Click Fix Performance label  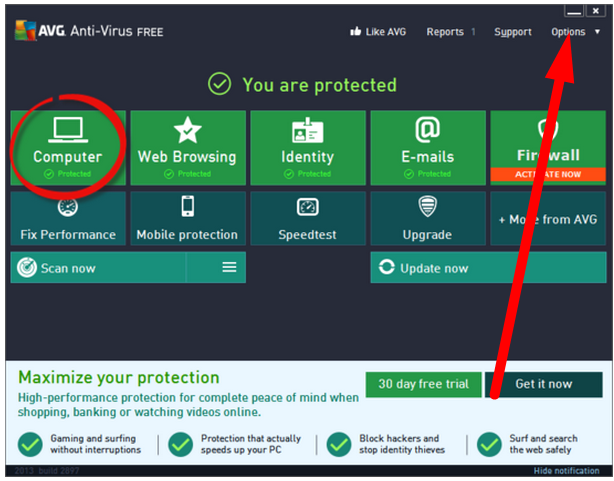(x=68, y=235)
